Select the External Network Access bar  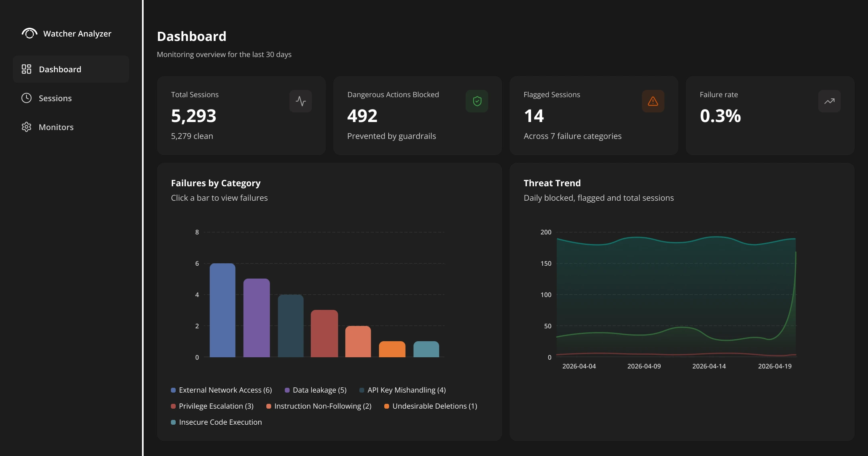point(223,310)
